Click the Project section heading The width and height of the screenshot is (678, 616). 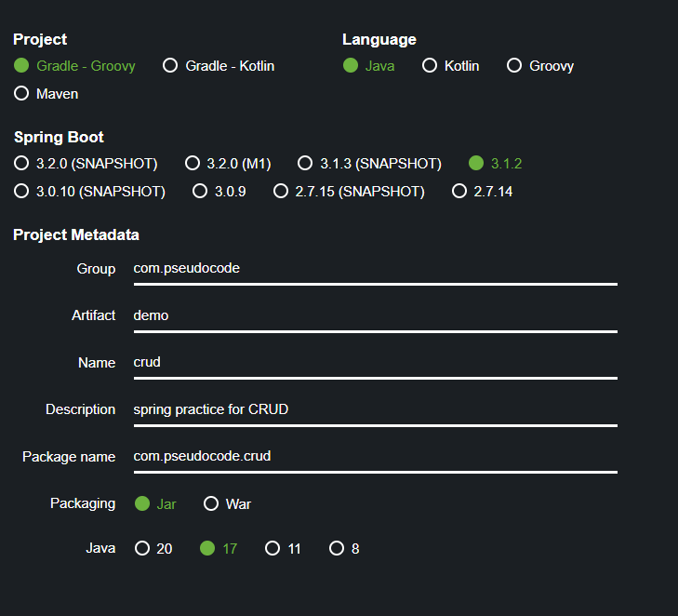click(x=40, y=39)
